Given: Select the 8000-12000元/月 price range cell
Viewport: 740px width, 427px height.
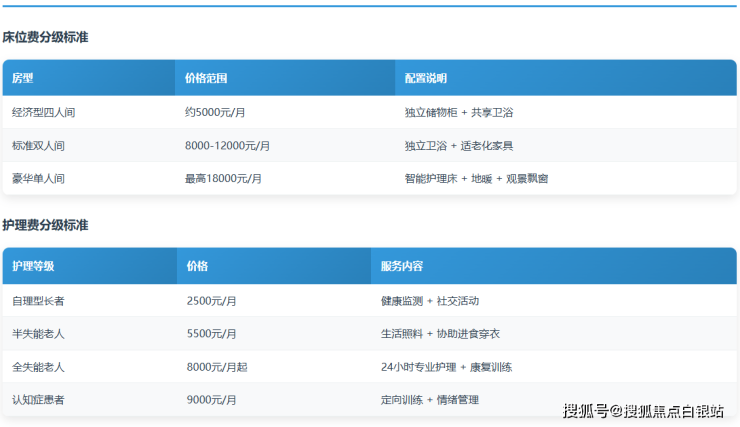Looking at the screenshot, I should click(227, 145).
